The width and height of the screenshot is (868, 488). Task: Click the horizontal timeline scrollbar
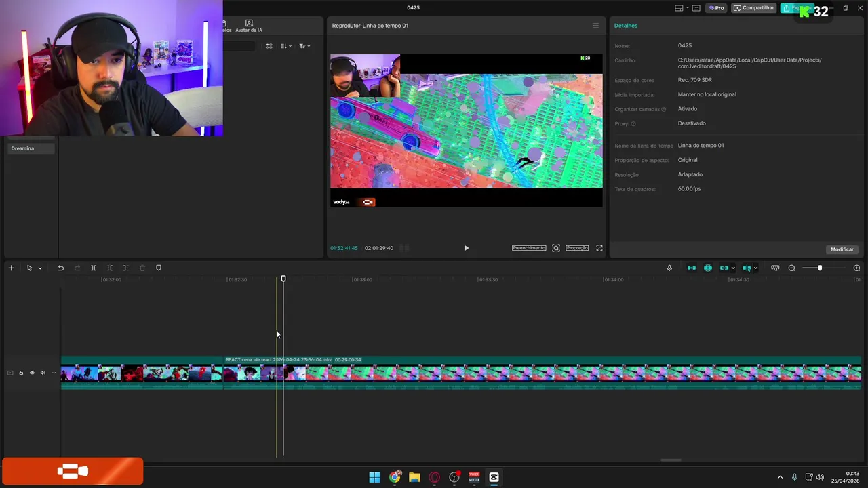pyautogui.click(x=671, y=460)
